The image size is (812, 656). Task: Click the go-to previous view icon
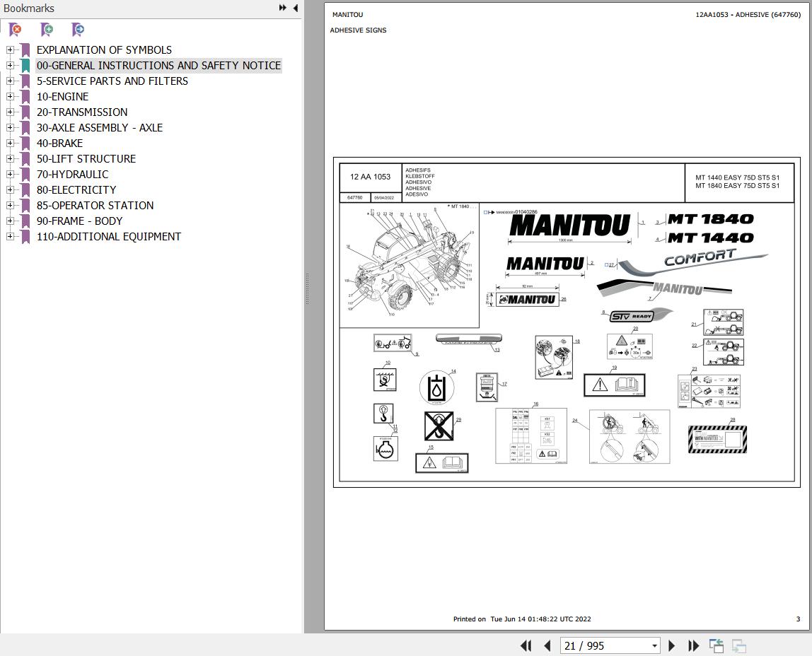point(717,645)
